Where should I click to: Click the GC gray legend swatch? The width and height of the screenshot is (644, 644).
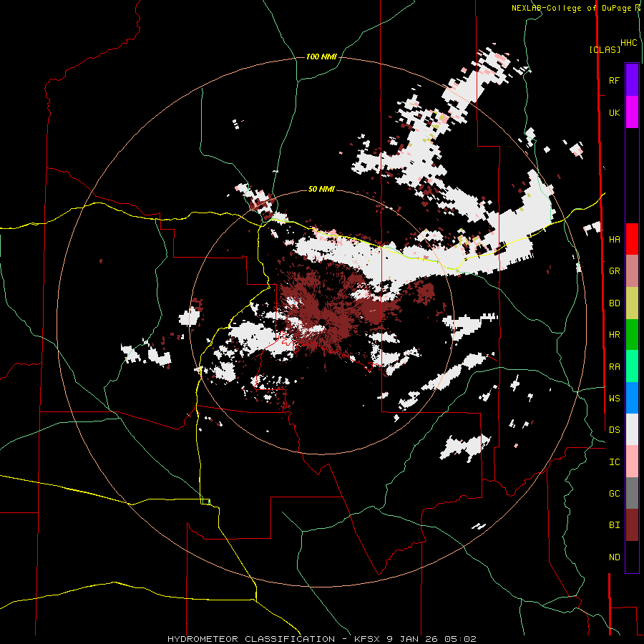[x=632, y=493]
